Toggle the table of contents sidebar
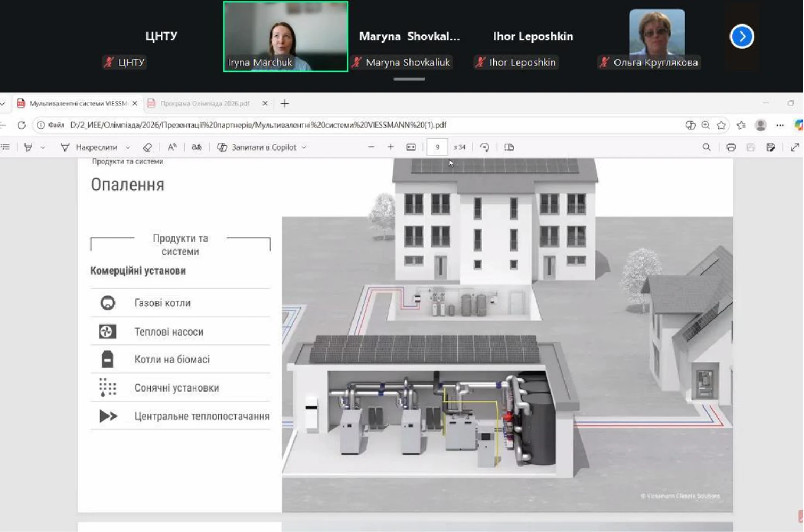The width and height of the screenshot is (804, 532). [x=5, y=147]
